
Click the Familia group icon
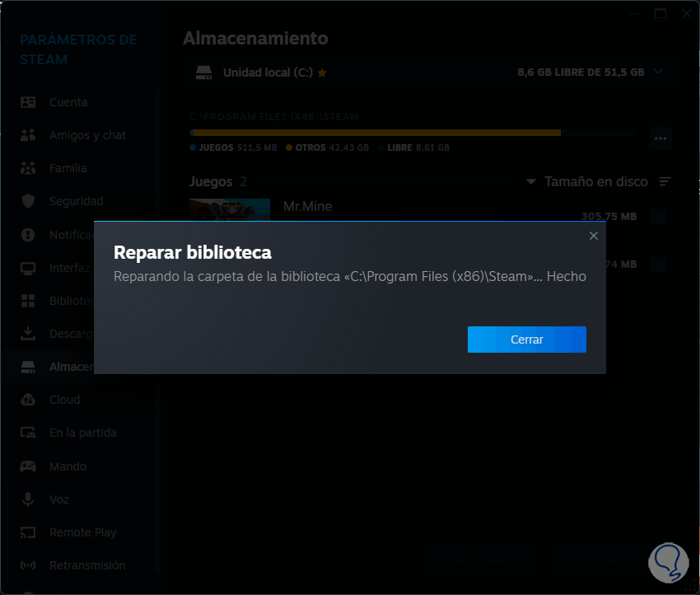pyautogui.click(x=28, y=168)
